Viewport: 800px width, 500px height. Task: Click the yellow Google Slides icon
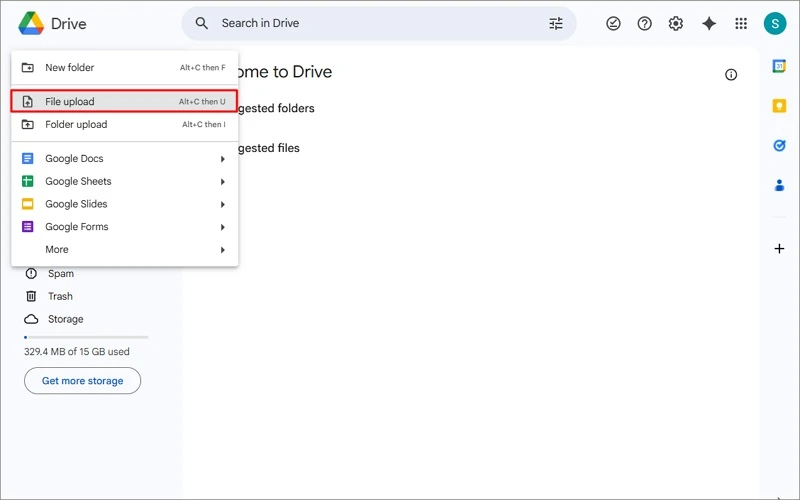click(28, 204)
